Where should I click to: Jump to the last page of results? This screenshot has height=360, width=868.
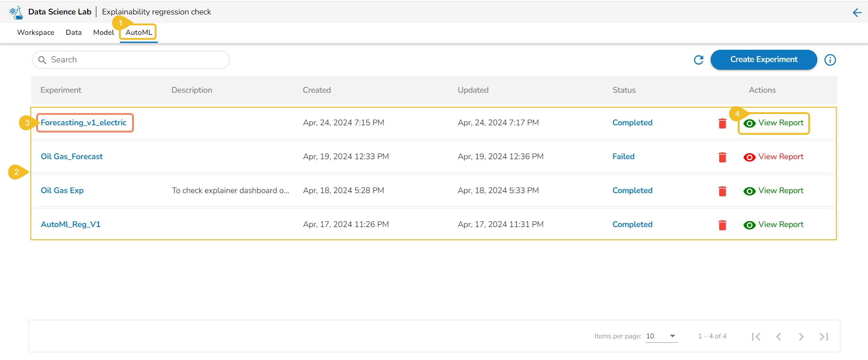pos(824,336)
